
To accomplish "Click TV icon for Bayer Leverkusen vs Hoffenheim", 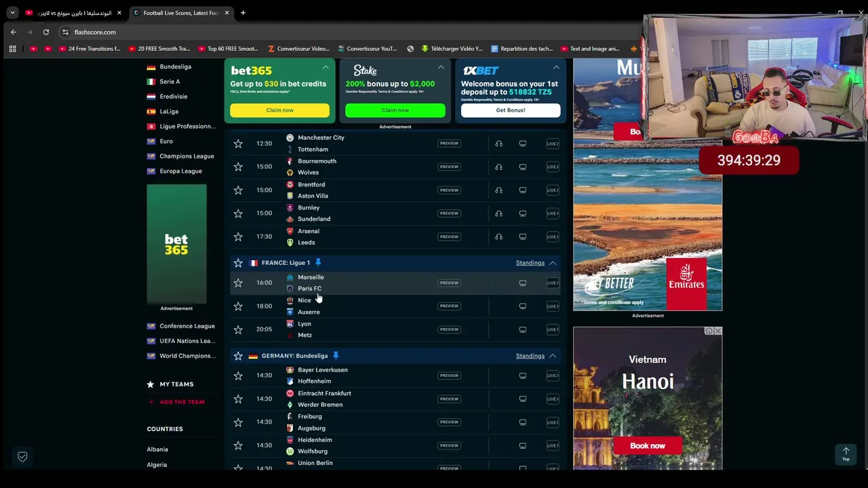I will click(523, 375).
